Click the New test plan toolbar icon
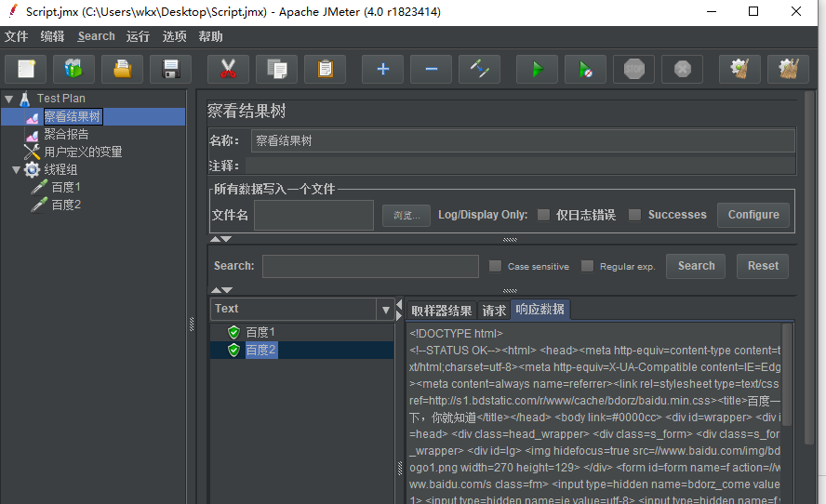Screen dimensions: 826x504 tap(26, 69)
